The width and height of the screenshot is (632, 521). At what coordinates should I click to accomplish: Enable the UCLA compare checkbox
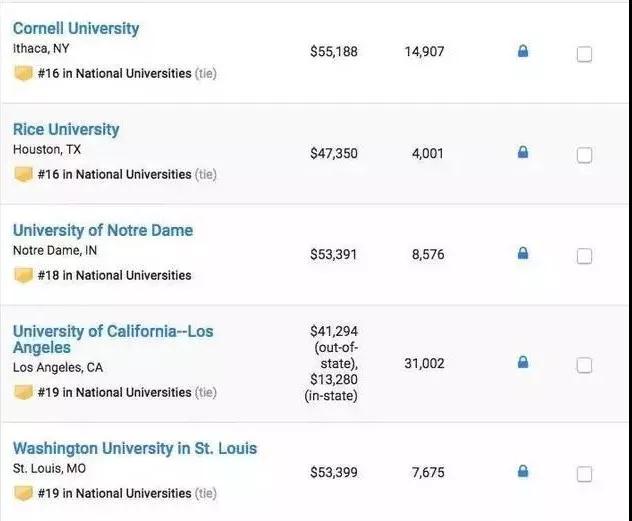point(584,365)
